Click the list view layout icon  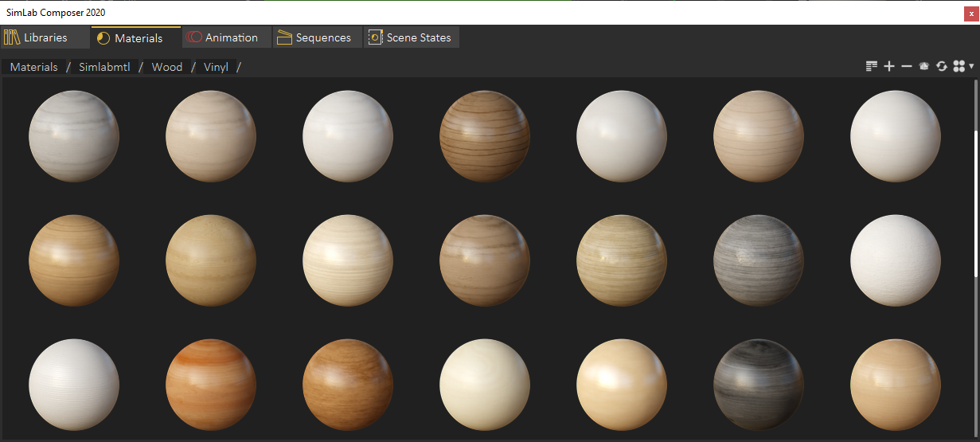tap(872, 67)
